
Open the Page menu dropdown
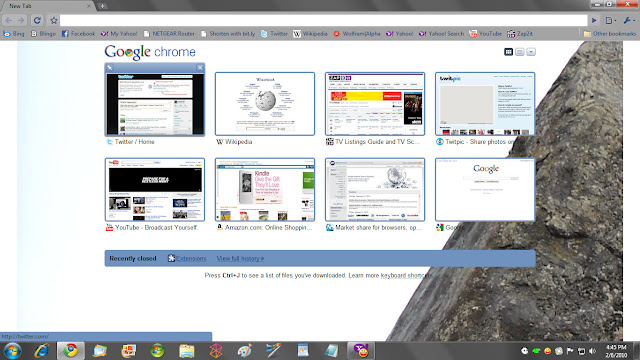611,20
